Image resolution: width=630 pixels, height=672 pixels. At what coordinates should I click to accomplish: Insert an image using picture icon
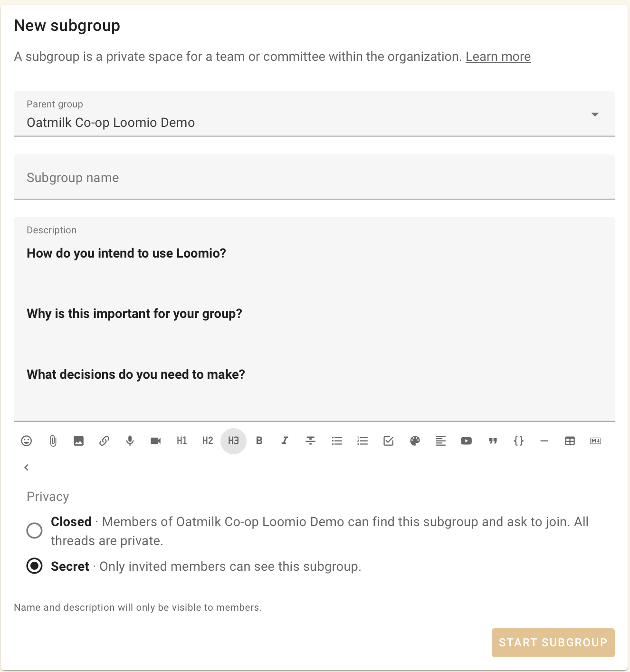click(79, 441)
